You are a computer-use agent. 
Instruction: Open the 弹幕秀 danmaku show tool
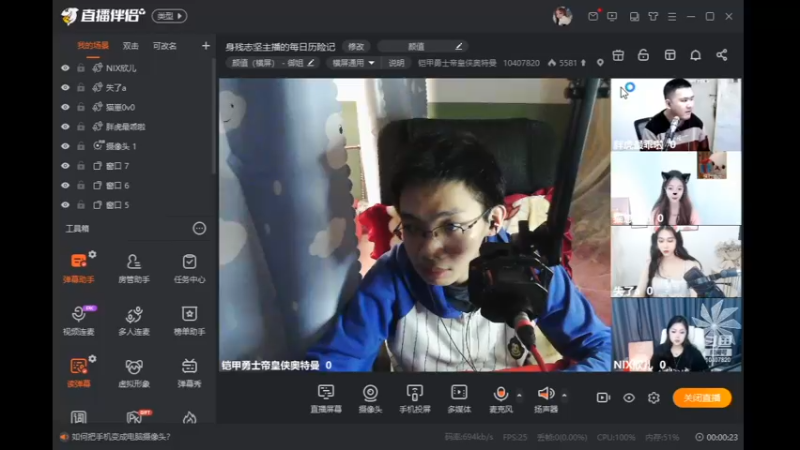(189, 372)
